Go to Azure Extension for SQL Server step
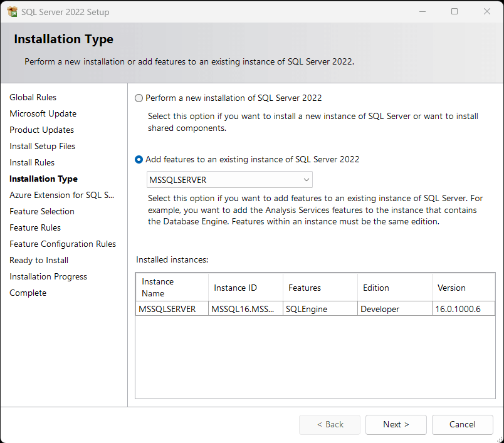 pos(61,195)
